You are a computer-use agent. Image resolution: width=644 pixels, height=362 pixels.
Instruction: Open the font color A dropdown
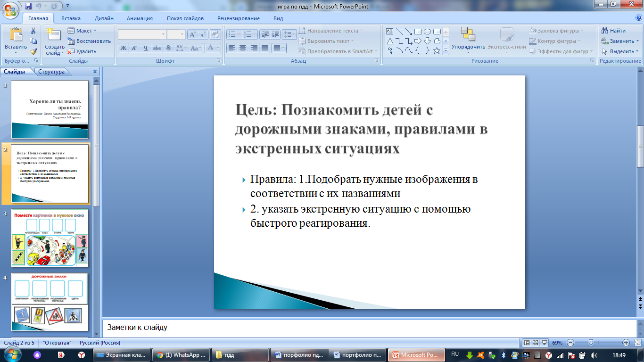click(x=213, y=48)
